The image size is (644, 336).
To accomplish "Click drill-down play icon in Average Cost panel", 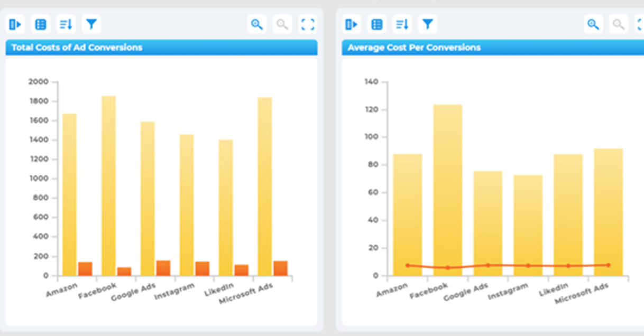I will click(352, 24).
